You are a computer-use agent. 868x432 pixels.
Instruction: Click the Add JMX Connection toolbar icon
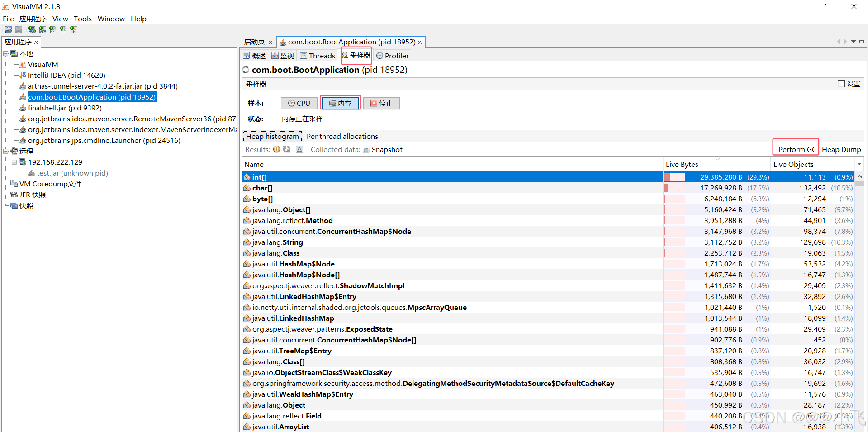[43, 30]
